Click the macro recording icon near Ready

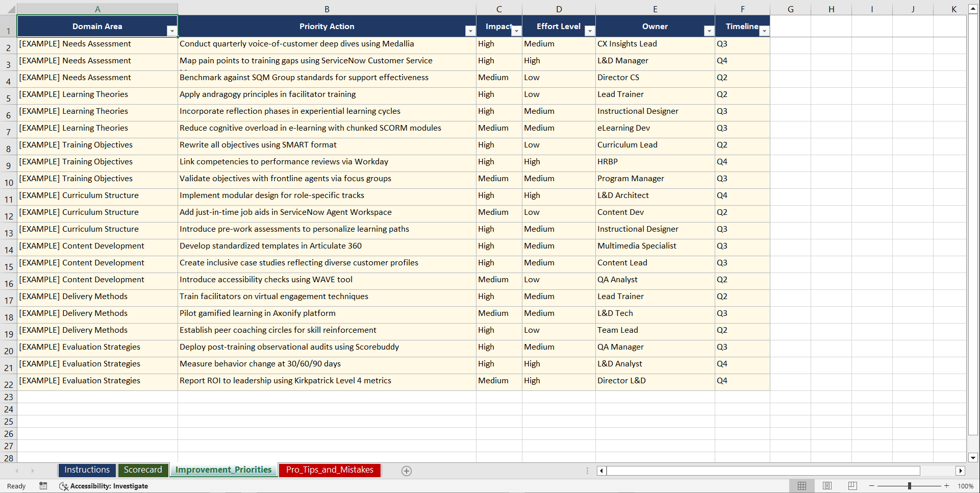click(43, 486)
